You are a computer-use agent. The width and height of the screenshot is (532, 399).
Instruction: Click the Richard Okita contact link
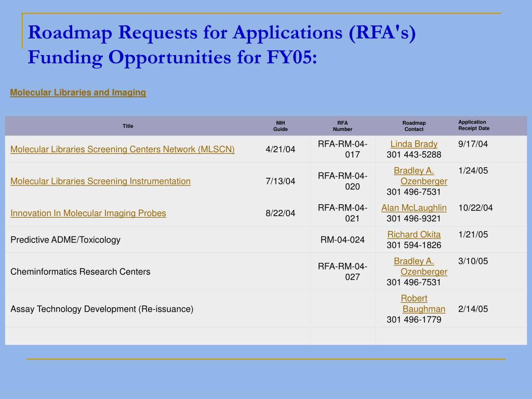click(x=414, y=234)
